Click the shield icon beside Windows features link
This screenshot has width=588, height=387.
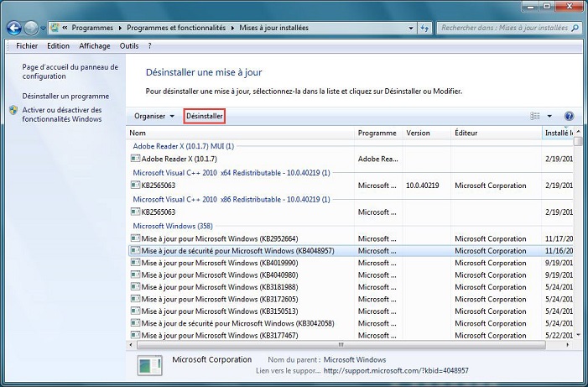pos(13,110)
